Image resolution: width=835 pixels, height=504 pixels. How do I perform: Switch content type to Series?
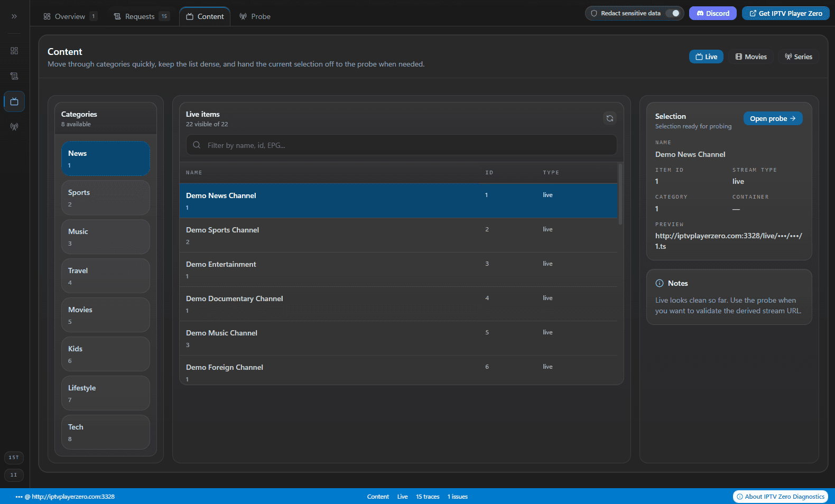(x=798, y=57)
